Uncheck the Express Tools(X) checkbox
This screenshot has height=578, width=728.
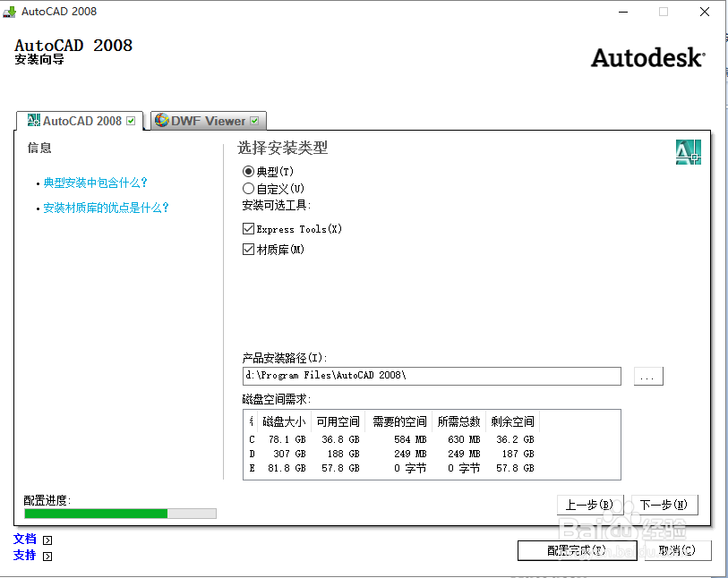[248, 228]
